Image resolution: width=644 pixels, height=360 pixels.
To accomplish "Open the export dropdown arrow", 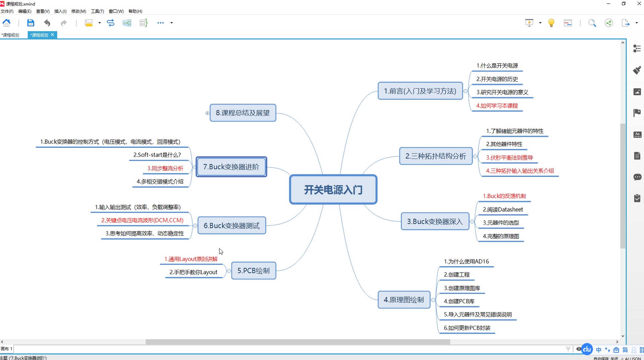I will pyautogui.click(x=636, y=23).
